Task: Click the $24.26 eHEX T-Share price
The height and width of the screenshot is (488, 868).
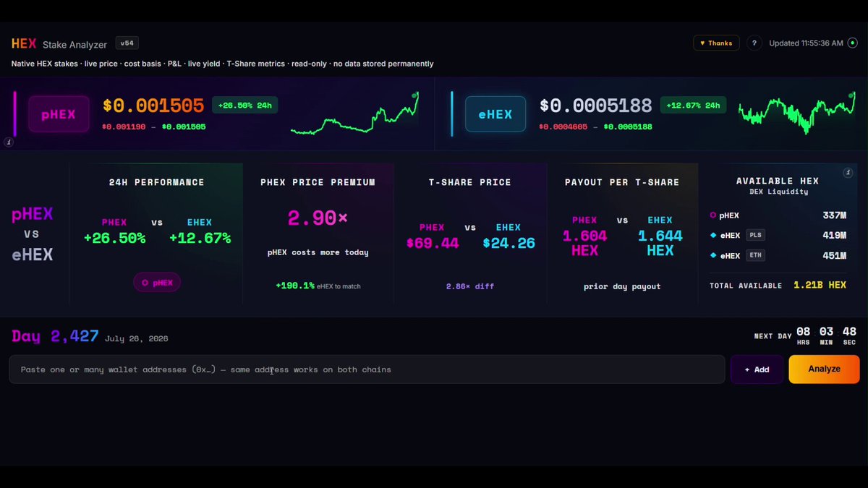Action: pos(509,243)
